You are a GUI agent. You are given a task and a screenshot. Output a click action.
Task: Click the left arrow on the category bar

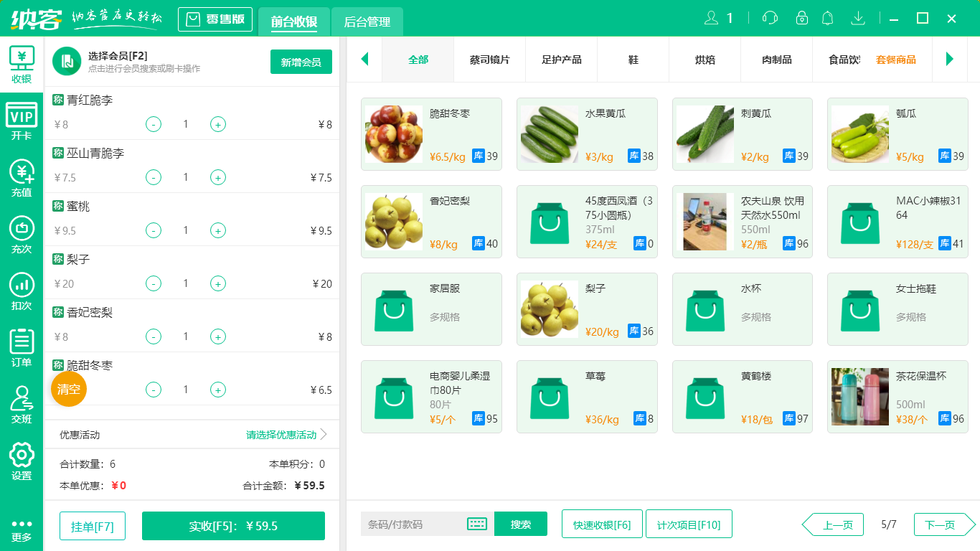pyautogui.click(x=364, y=60)
